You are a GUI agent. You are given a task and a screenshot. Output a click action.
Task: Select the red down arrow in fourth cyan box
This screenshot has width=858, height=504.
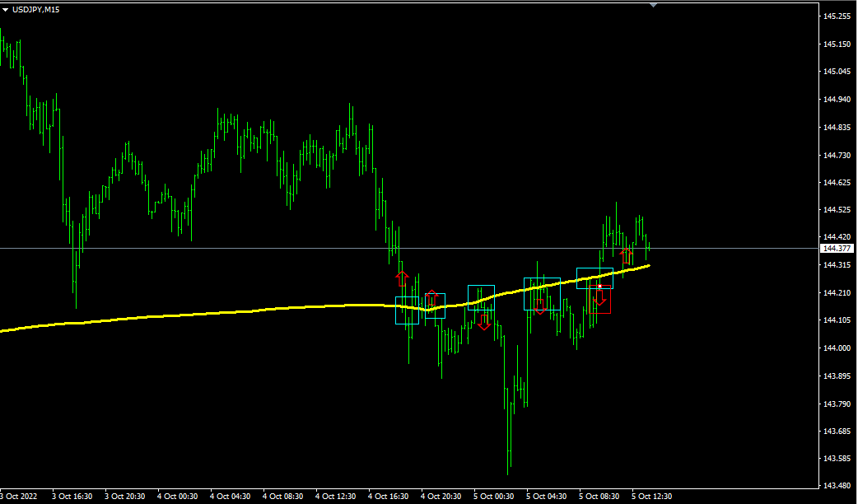click(539, 306)
